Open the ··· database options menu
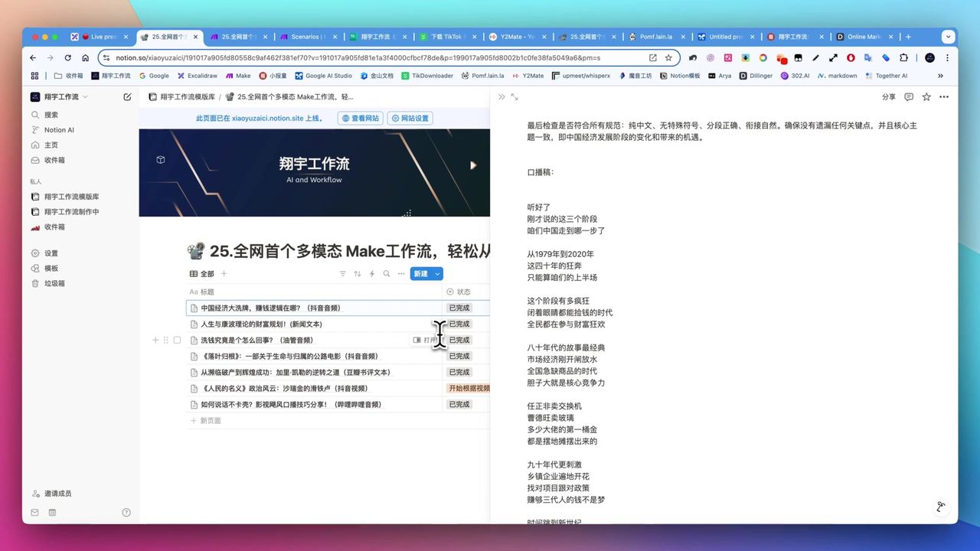The height and width of the screenshot is (551, 980). (401, 273)
